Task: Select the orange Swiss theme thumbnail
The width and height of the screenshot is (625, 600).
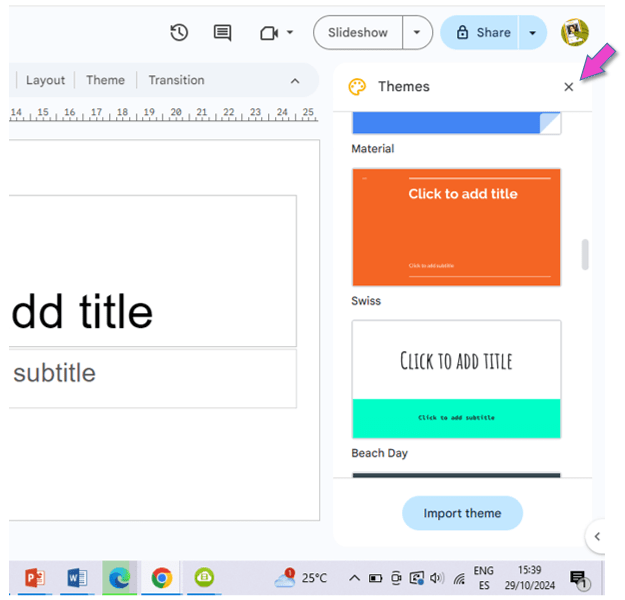Action: pyautogui.click(x=456, y=227)
